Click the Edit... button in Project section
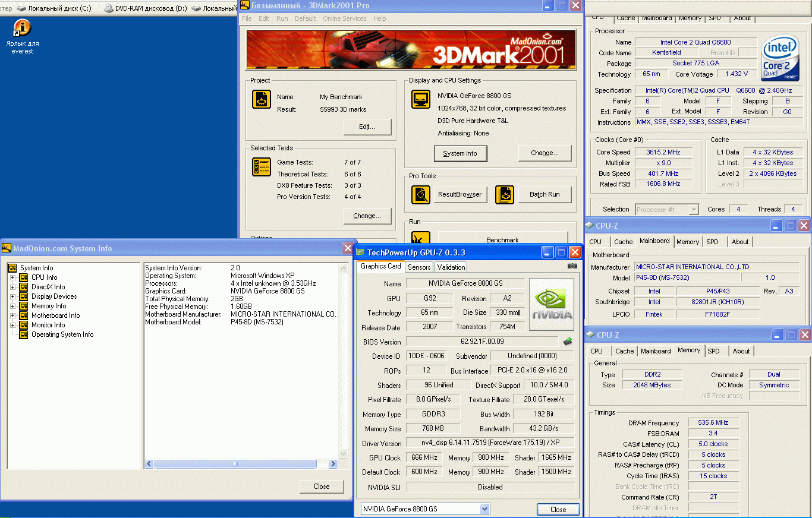This screenshot has width=812, height=518. pos(367,127)
